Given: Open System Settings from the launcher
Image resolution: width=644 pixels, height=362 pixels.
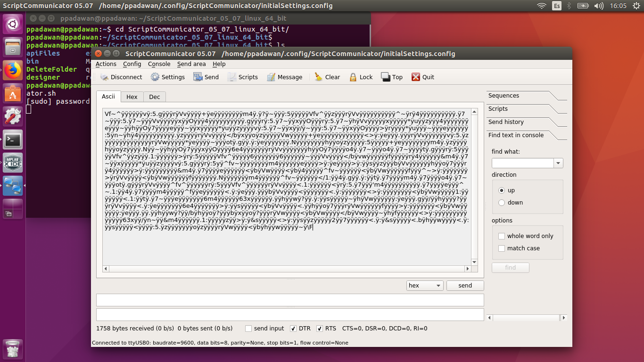Looking at the screenshot, I should point(13,116).
